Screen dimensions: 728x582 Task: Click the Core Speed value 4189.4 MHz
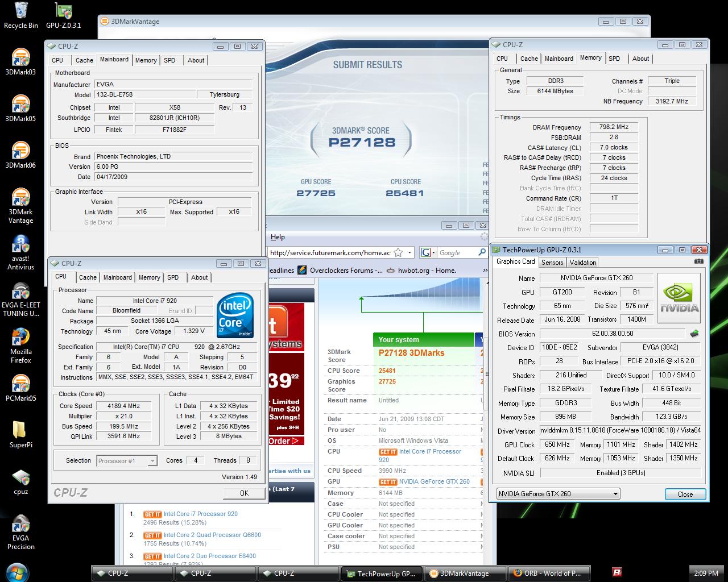click(123, 406)
